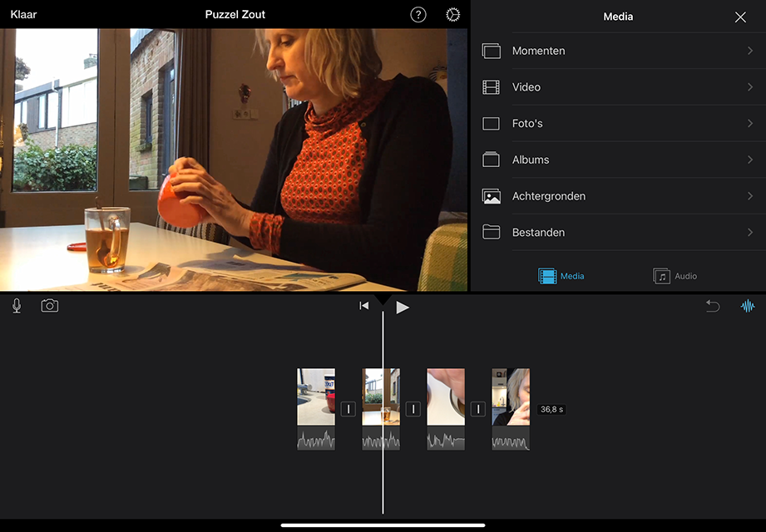Expand the Video category
Screen dimensions: 766x532
click(618, 87)
